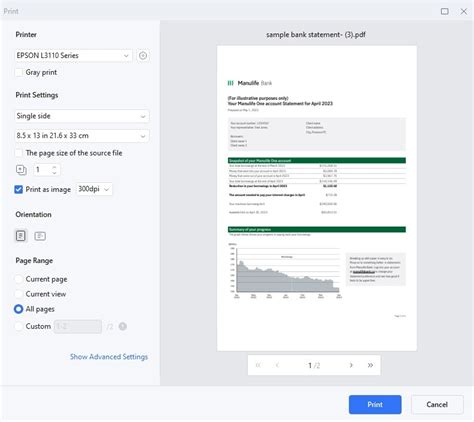This screenshot has height=422, width=474.
Task: Click the custom range help icon
Action: [x=123, y=326]
